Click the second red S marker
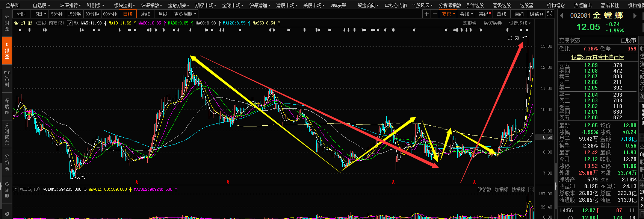Image resolution: width=644 pixels, height=219 pixels. point(228,182)
